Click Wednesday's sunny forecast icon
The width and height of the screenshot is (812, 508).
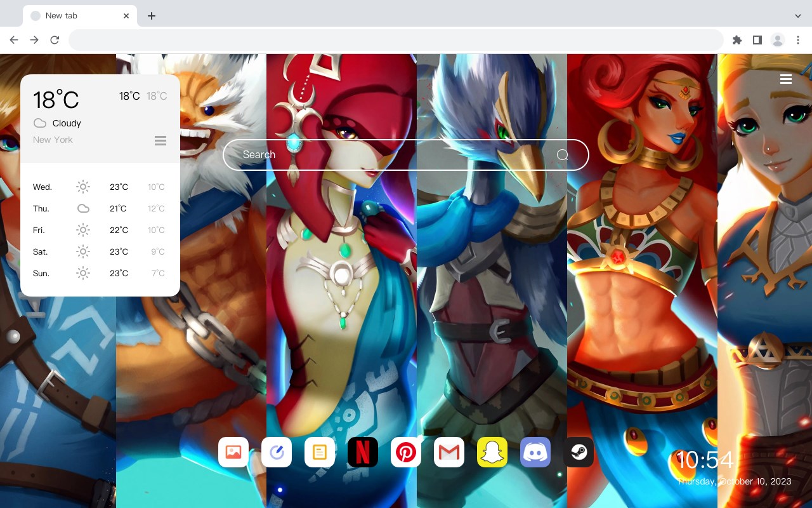click(83, 187)
